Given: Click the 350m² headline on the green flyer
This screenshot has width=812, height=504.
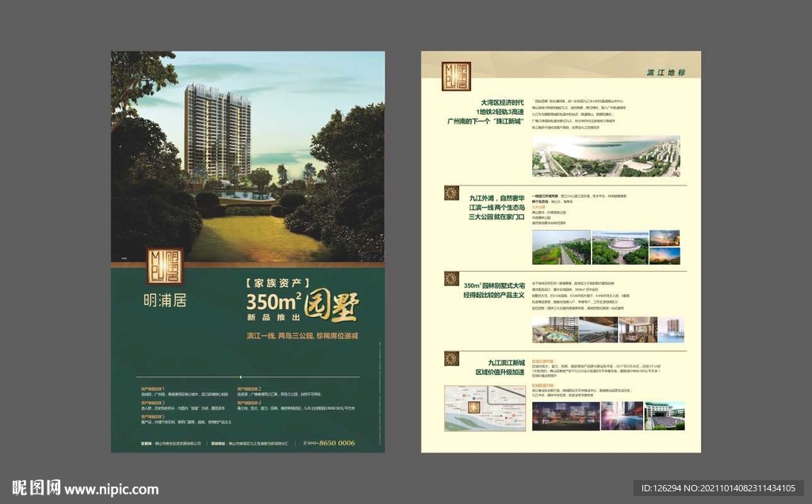Looking at the screenshot, I should (274, 301).
